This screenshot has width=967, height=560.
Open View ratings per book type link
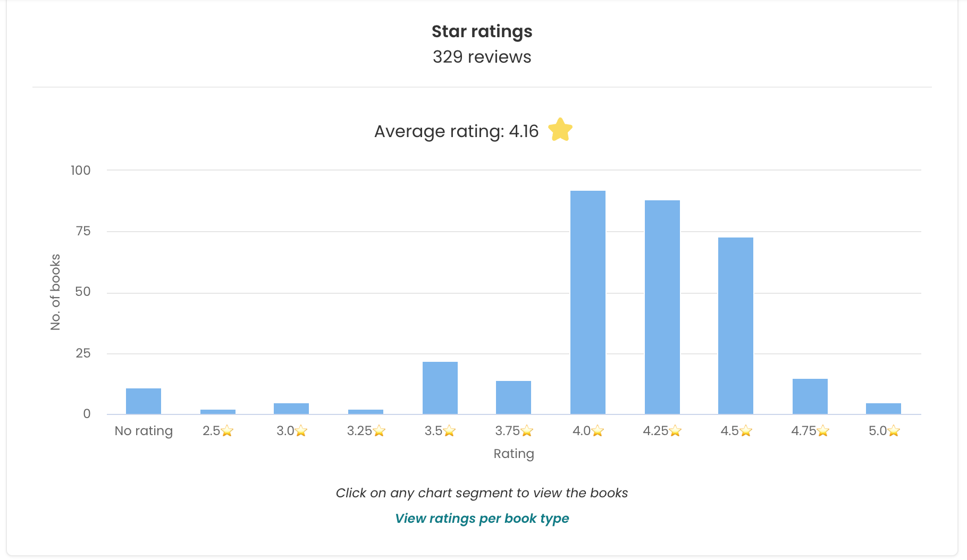[482, 519]
